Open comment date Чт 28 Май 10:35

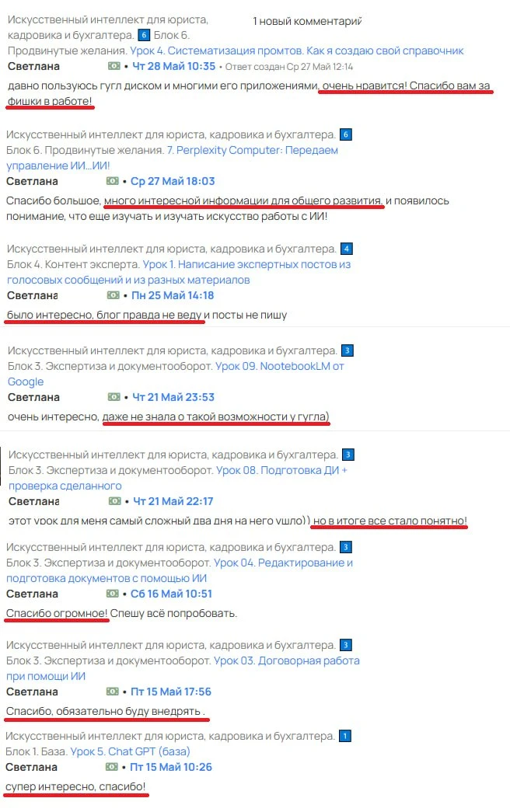[x=173, y=66]
